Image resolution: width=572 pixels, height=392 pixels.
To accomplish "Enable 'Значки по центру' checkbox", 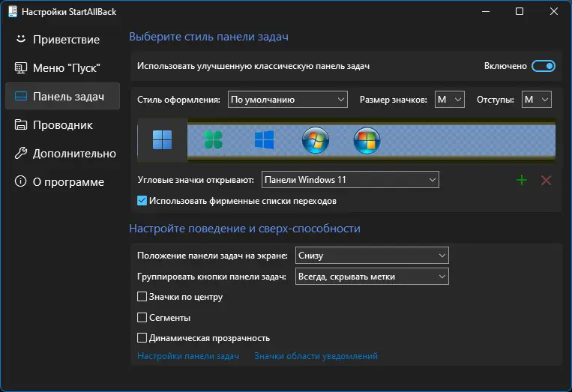I will [142, 297].
